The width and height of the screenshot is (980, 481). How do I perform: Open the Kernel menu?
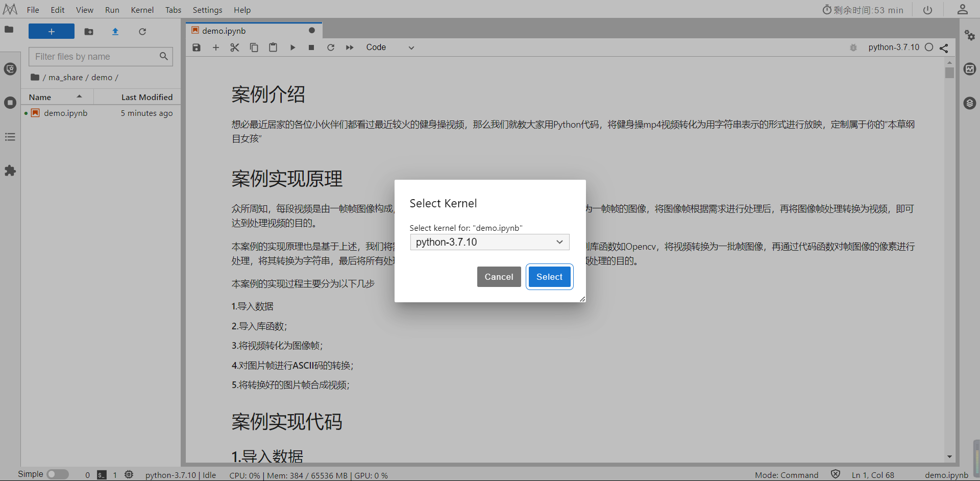point(142,10)
